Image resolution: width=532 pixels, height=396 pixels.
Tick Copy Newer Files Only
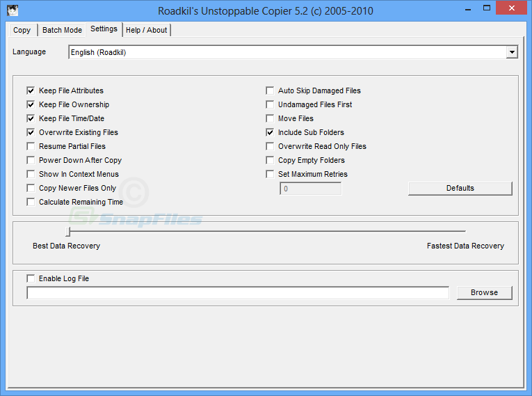pos(31,188)
